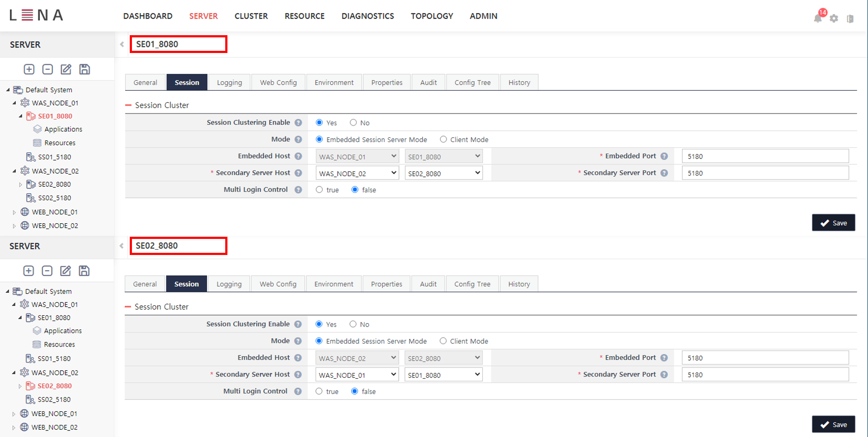Switch to the Config Tree tab for SE01_8080

tap(472, 83)
